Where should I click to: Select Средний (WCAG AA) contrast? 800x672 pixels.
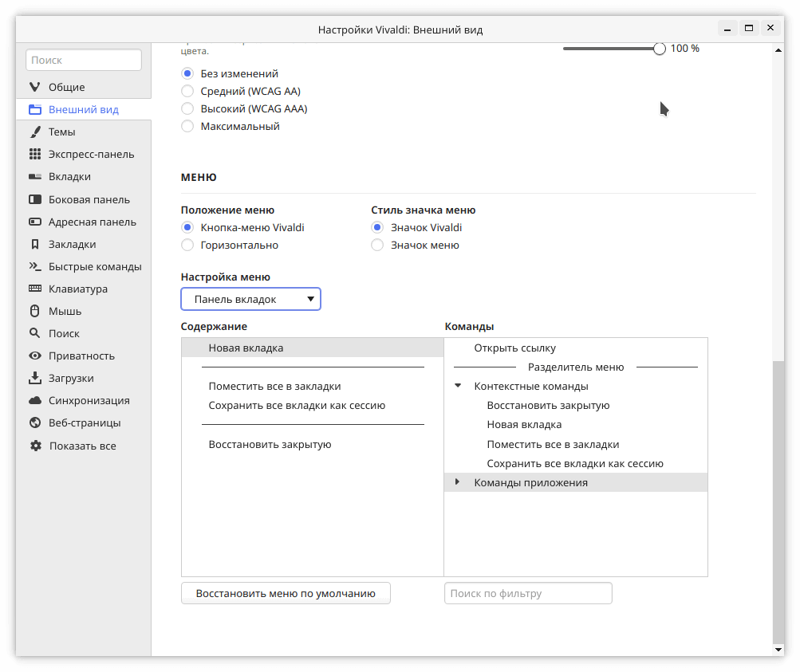tap(187, 91)
